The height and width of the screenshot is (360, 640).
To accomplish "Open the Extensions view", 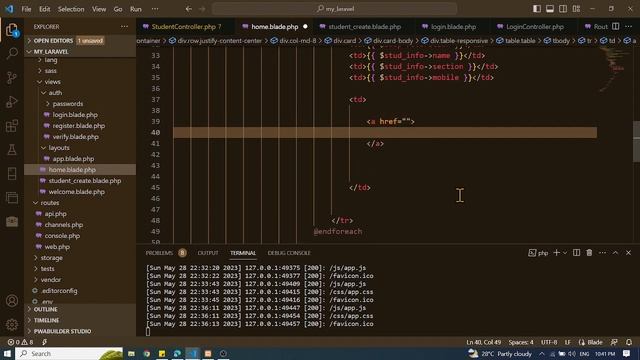I will point(12,125).
